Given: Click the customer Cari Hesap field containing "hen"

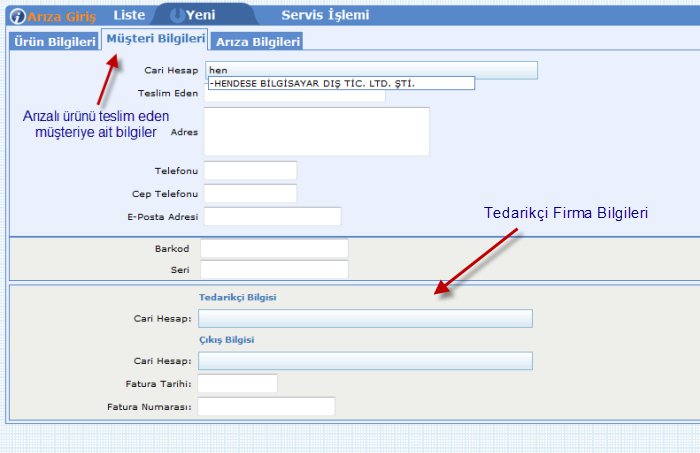Looking at the screenshot, I should click(x=371, y=70).
